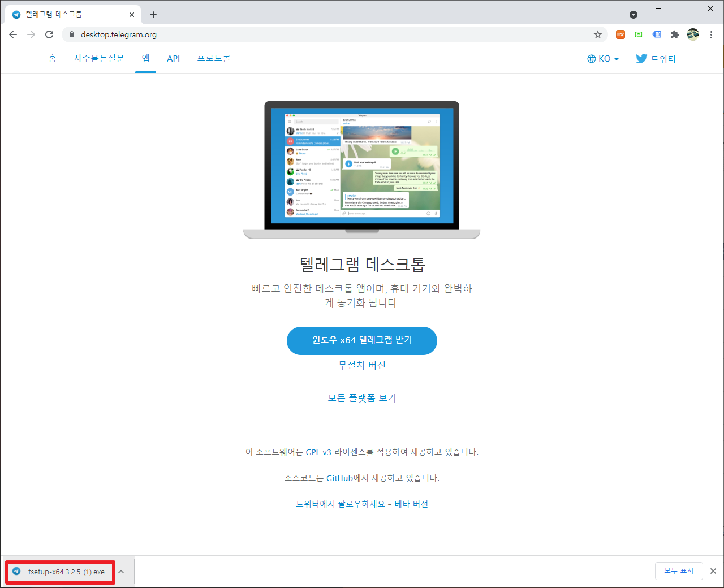
Task: Select the 텔레그램 데스크톱 browser tab
Action: (x=73, y=15)
